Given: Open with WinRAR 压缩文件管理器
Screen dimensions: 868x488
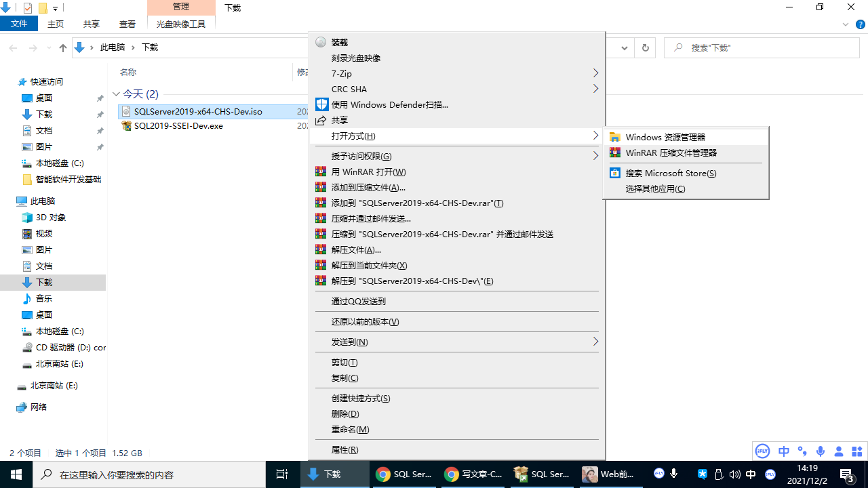Looking at the screenshot, I should point(686,152).
